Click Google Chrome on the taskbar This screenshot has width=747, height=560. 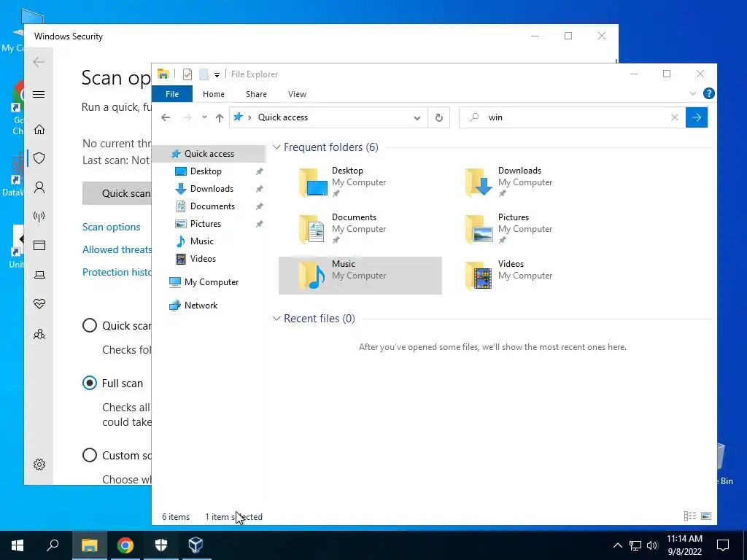tap(125, 545)
